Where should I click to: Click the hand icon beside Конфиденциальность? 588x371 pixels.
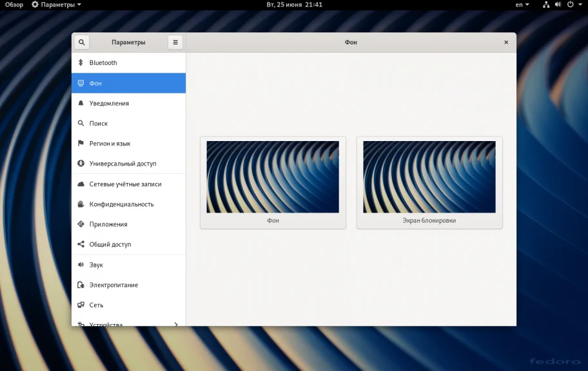(81, 204)
